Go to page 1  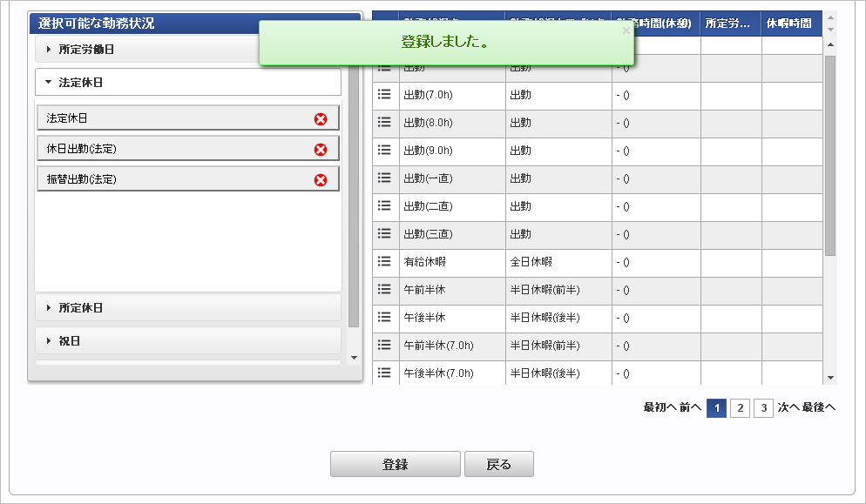coord(716,408)
